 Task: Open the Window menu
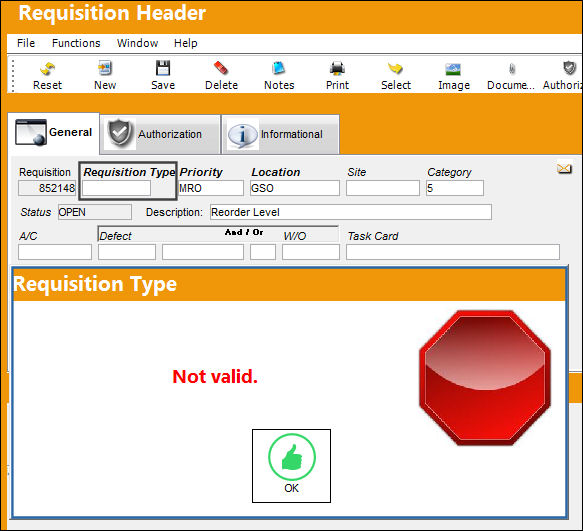pyautogui.click(x=137, y=43)
